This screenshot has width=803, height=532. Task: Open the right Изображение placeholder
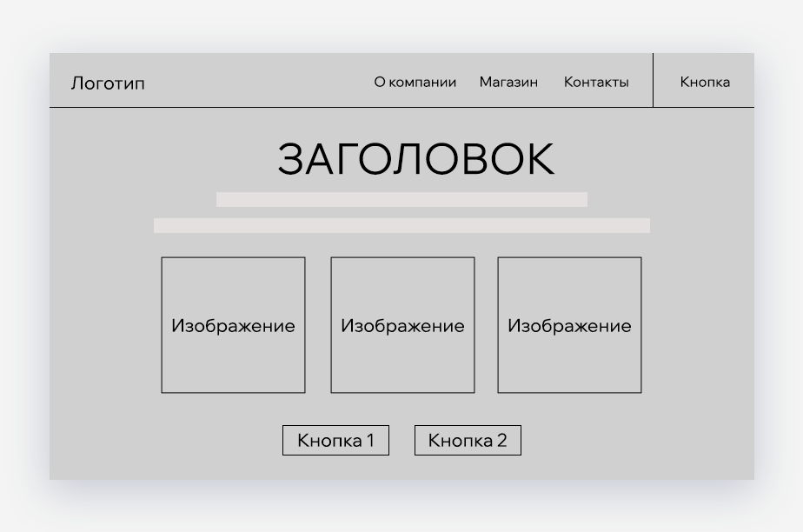[569, 325]
